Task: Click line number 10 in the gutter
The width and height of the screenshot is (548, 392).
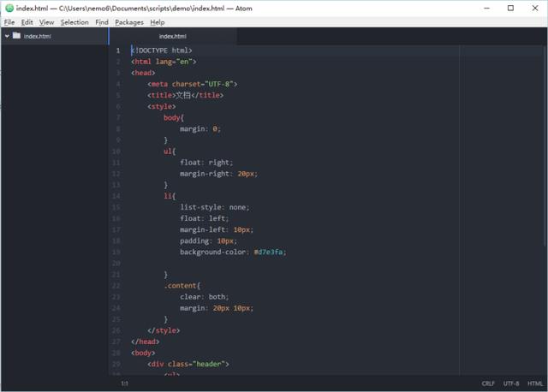Action: 116,151
